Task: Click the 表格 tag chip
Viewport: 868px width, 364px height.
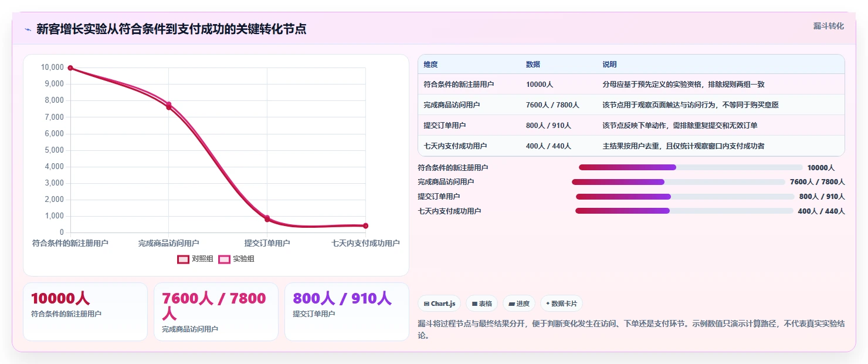Action: pyautogui.click(x=482, y=304)
